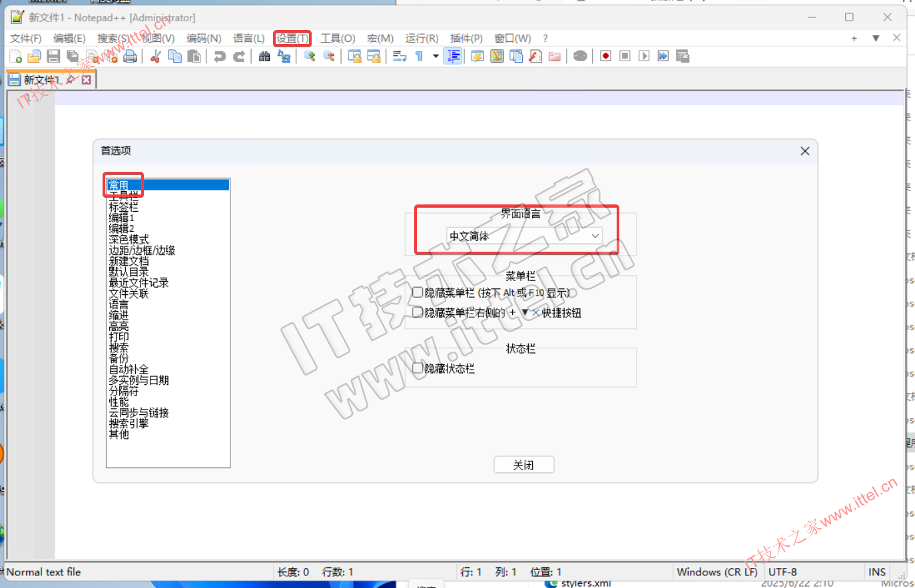Open Find with the binoculars icon
Image resolution: width=915 pixels, height=588 pixels.
(264, 57)
